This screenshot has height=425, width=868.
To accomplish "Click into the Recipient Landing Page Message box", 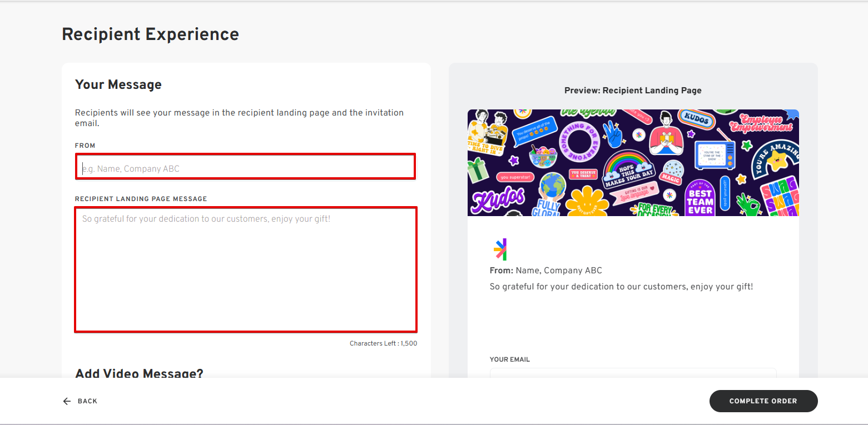I will tap(245, 269).
